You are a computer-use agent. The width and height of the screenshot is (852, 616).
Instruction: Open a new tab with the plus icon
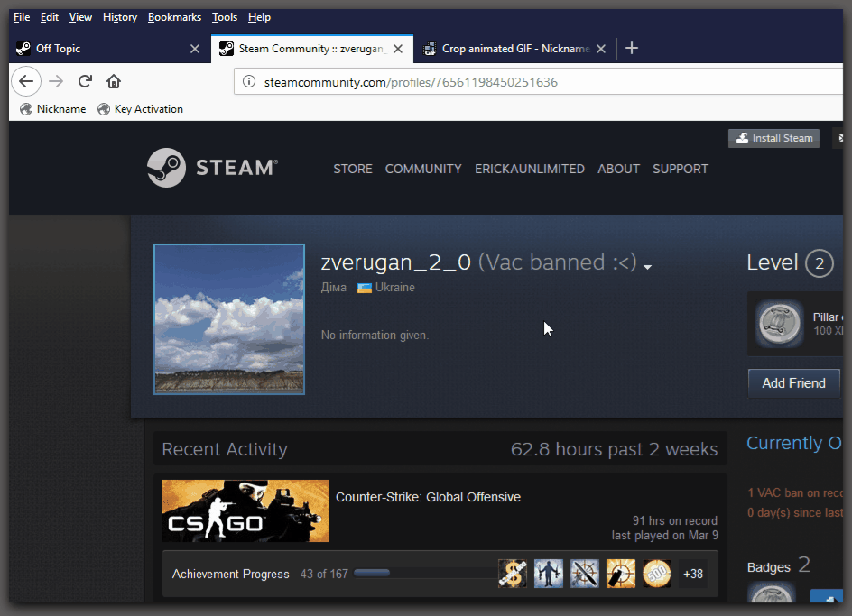click(632, 49)
